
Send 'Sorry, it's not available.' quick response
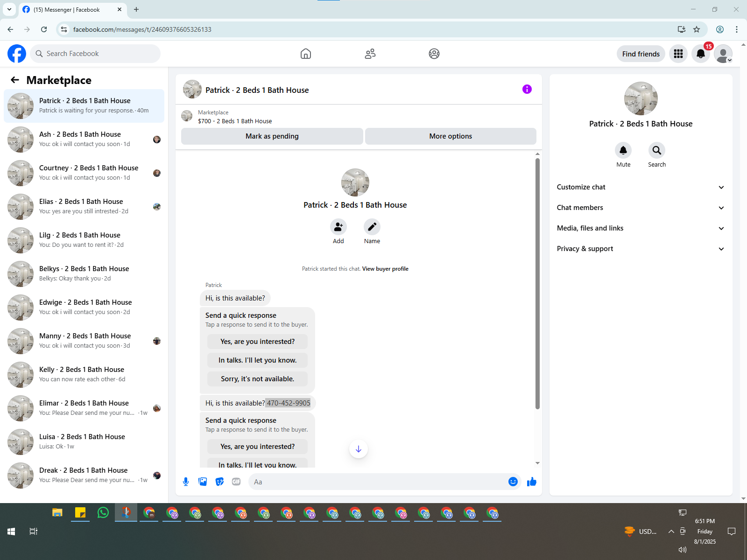click(258, 379)
